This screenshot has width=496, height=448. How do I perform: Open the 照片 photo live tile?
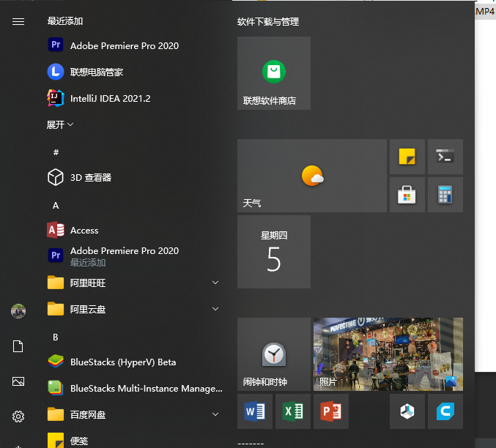[388, 354]
